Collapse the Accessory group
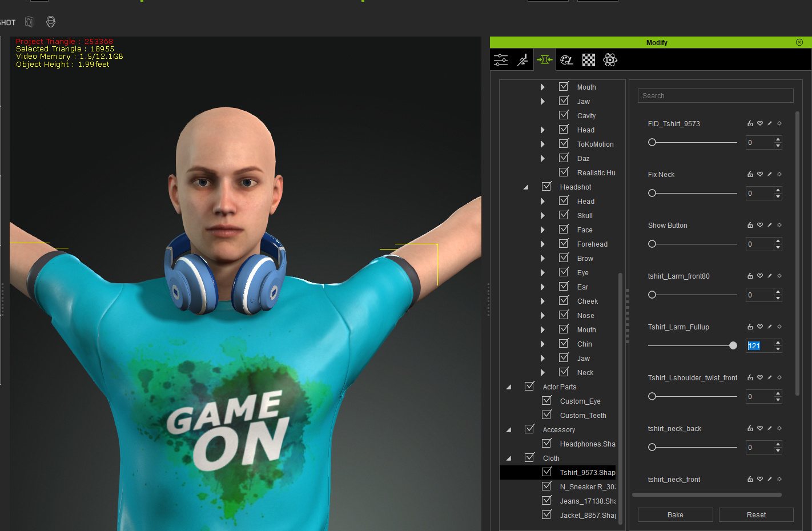Screen dimensions: 812x531 click(509, 430)
